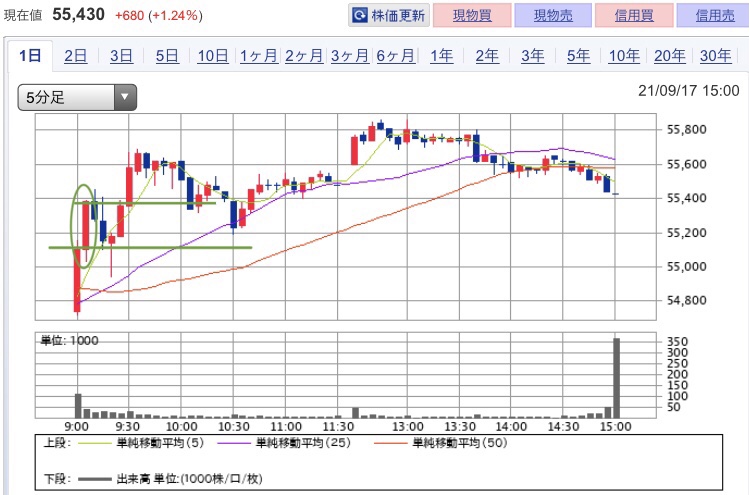View the 5年 chart period
749x495 pixels.
(x=578, y=56)
